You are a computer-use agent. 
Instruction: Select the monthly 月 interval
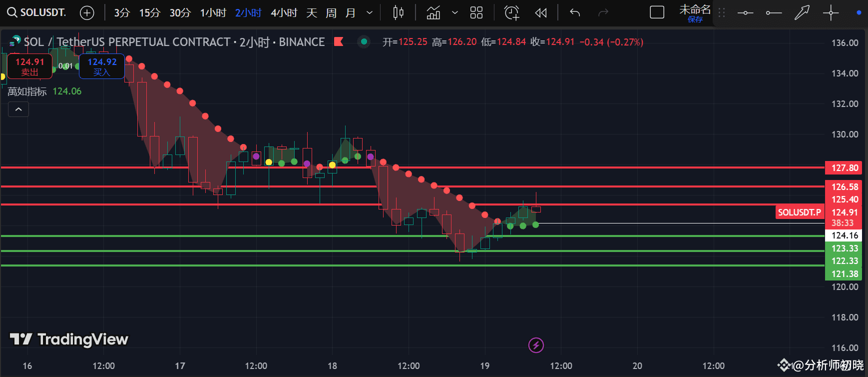(351, 12)
